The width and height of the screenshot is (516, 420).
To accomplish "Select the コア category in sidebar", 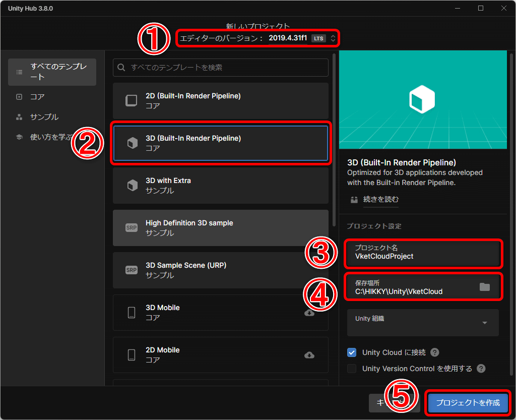I will click(37, 97).
